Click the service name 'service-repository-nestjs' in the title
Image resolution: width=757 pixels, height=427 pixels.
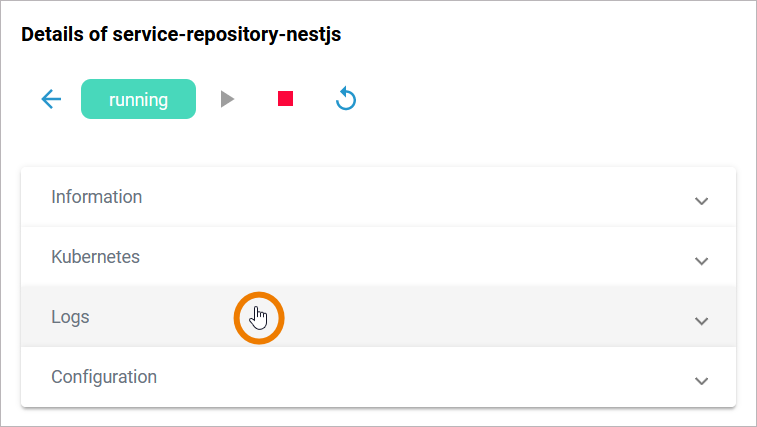(227, 35)
